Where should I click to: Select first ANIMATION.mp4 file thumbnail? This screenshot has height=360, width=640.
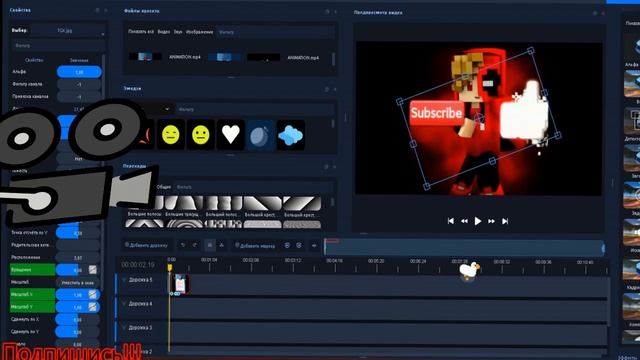145,57
